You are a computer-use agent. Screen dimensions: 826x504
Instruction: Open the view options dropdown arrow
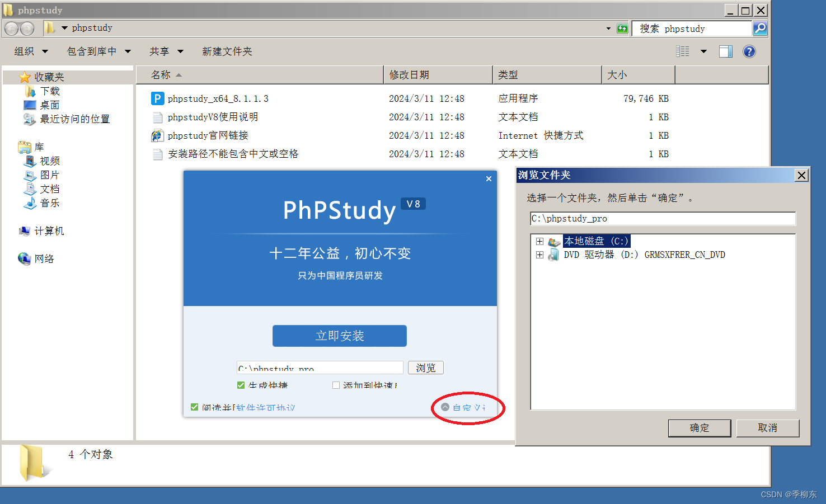pyautogui.click(x=703, y=51)
